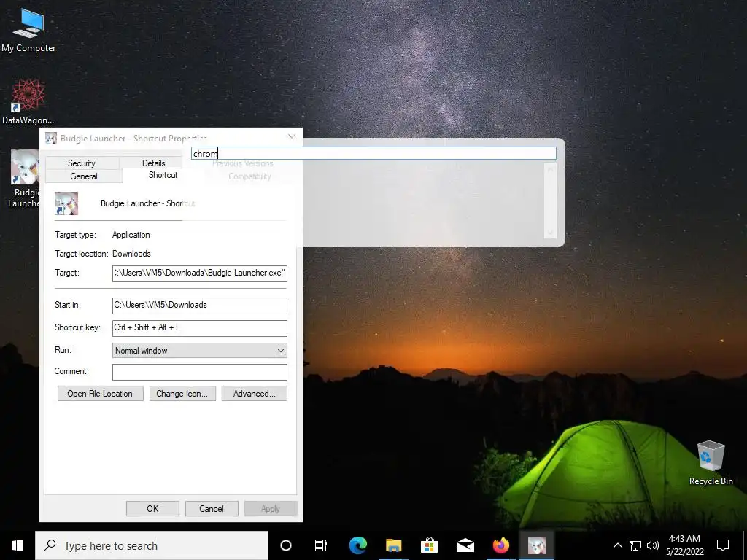
Task: Click the Comment text field
Action: pyautogui.click(x=200, y=372)
